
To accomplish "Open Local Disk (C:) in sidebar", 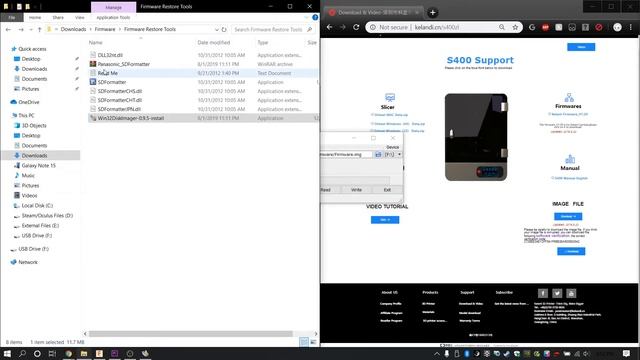I will 37,206.
